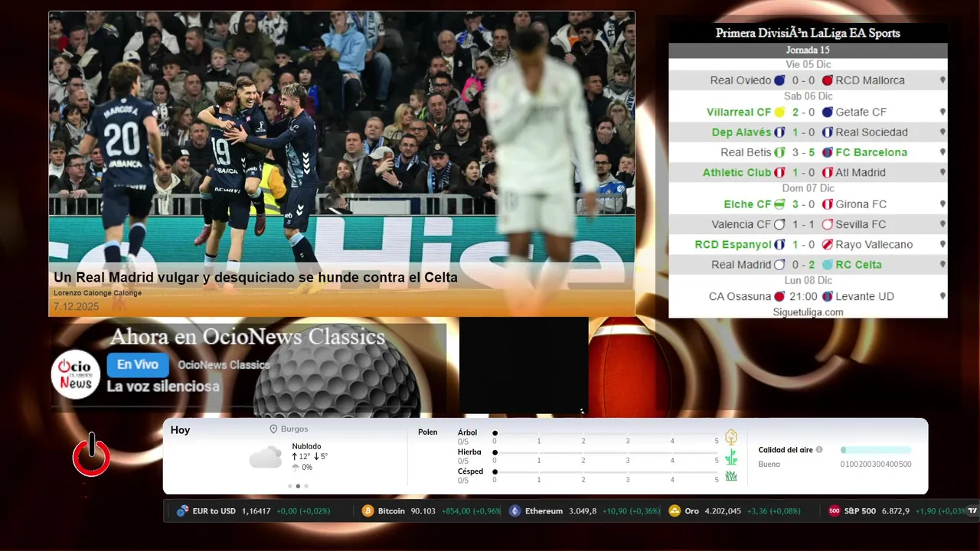Select the cloudy weather icon
Screen dimensions: 980x551
(266, 458)
